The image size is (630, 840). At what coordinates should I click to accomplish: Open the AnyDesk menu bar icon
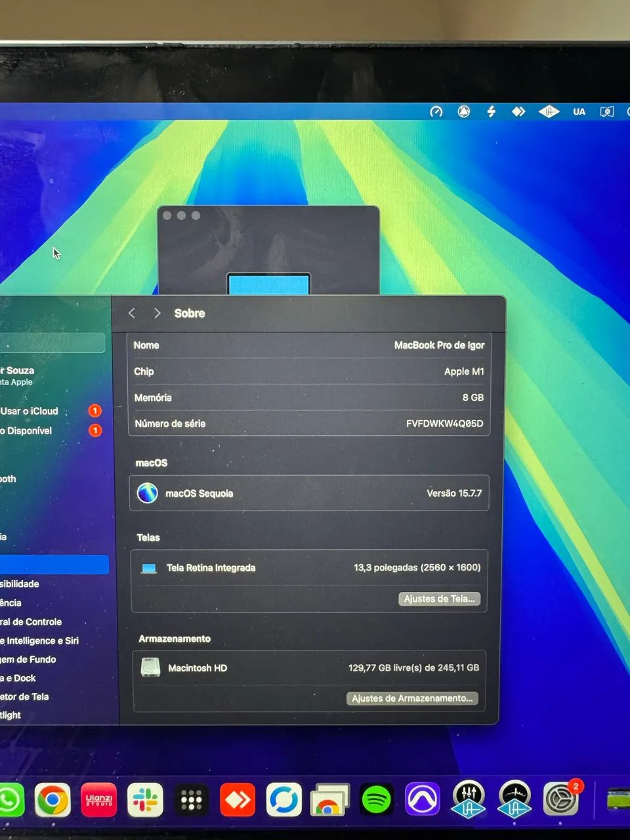tap(518, 112)
